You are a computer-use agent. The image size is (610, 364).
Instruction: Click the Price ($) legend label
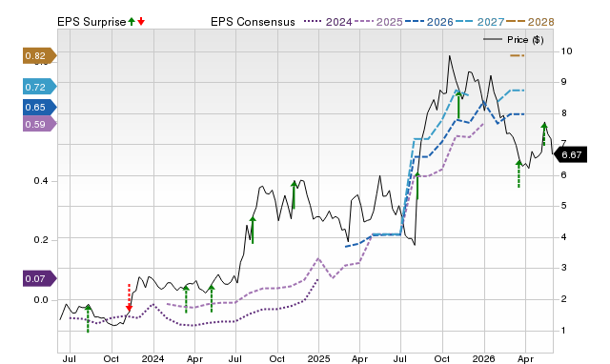525,40
